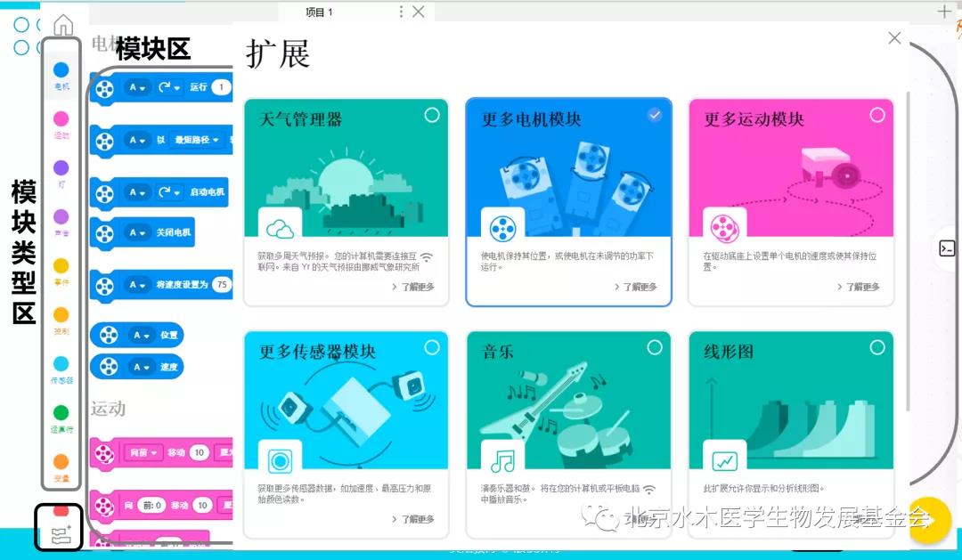
Task: Click the chart icon on 线形图 card
Action: point(725,460)
